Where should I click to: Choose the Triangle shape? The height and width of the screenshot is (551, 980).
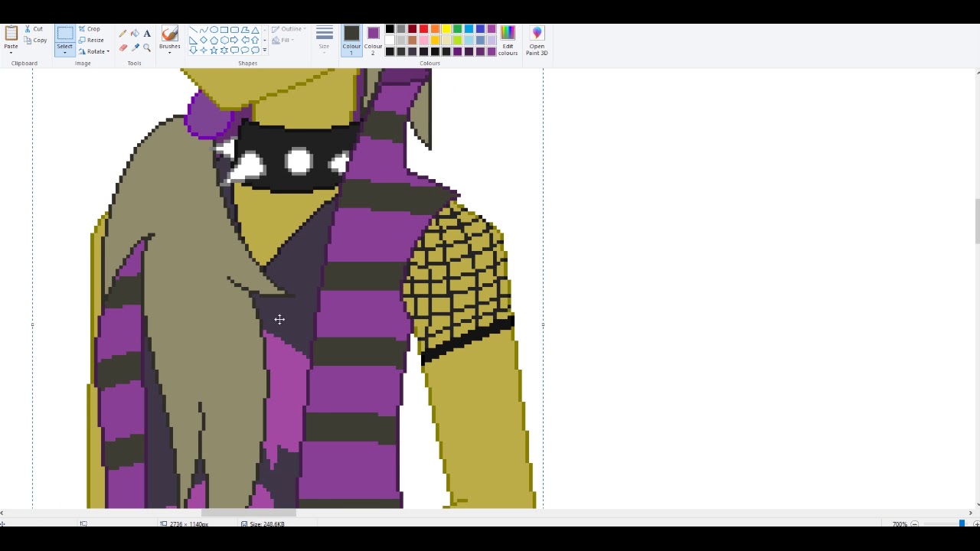(255, 29)
